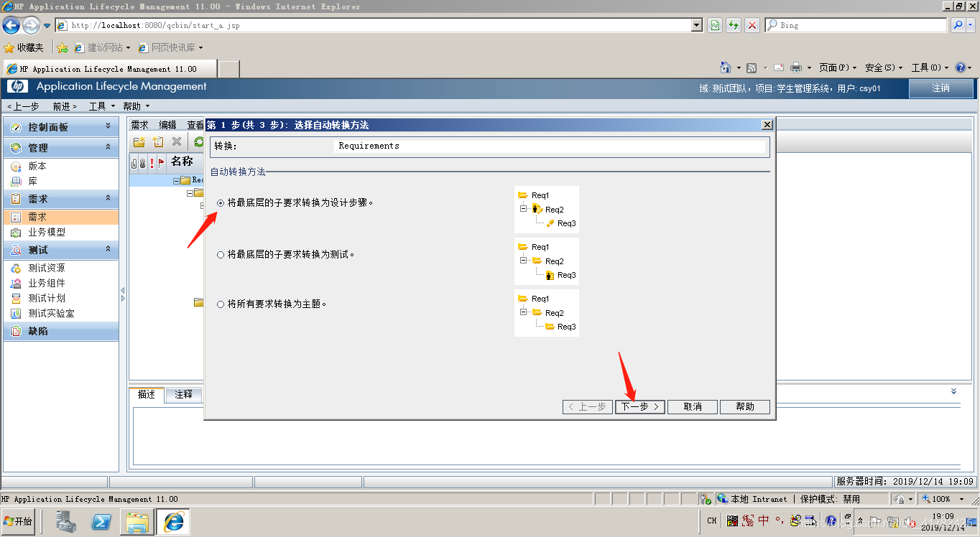Image resolution: width=980 pixels, height=537 pixels.
Task: Open the 工具 dropdown in ALM header
Action: (x=101, y=106)
